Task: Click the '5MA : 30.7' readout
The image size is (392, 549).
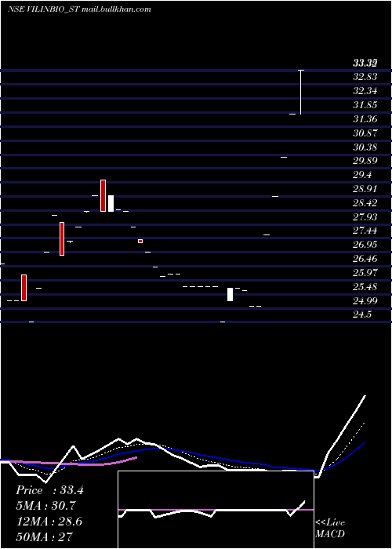Action: (x=45, y=506)
